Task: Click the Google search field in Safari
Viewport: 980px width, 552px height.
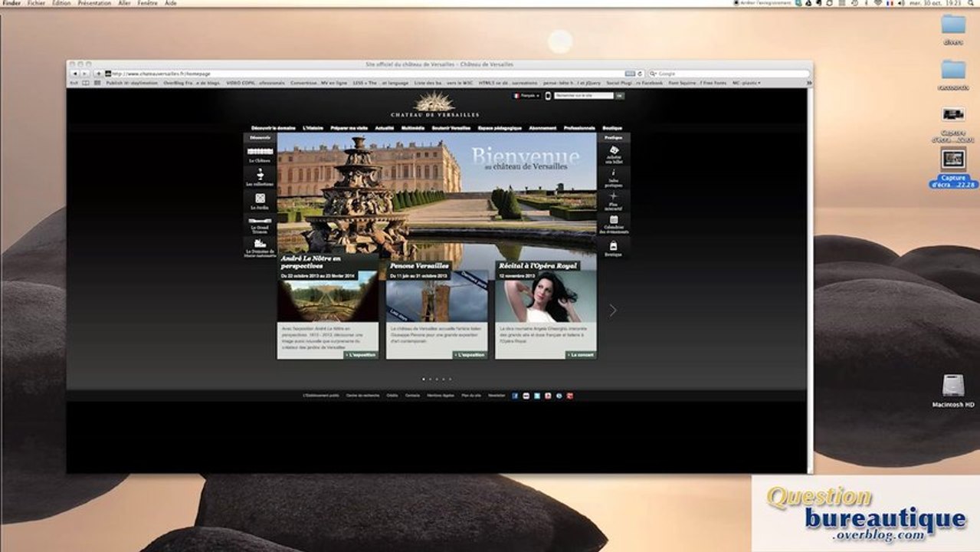Action: (729, 74)
